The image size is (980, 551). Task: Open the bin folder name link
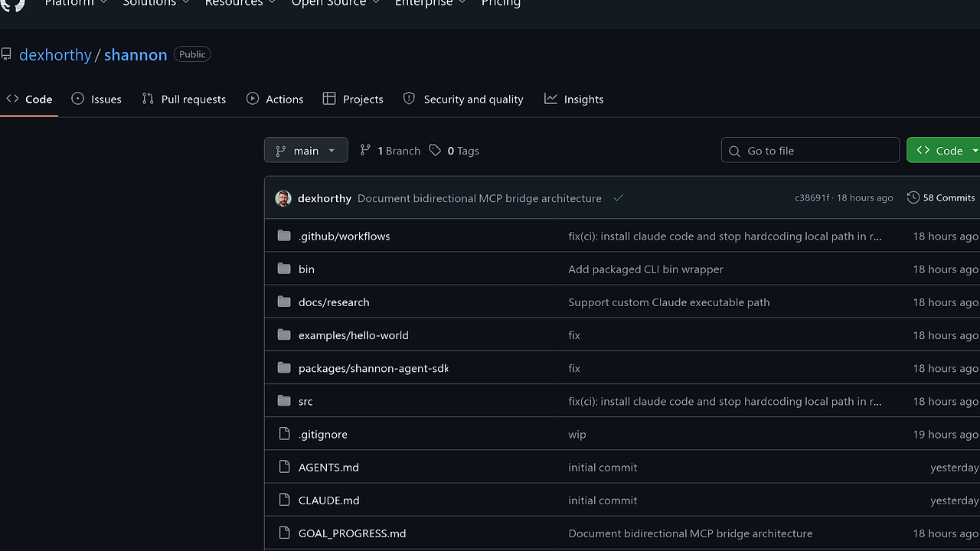point(306,269)
